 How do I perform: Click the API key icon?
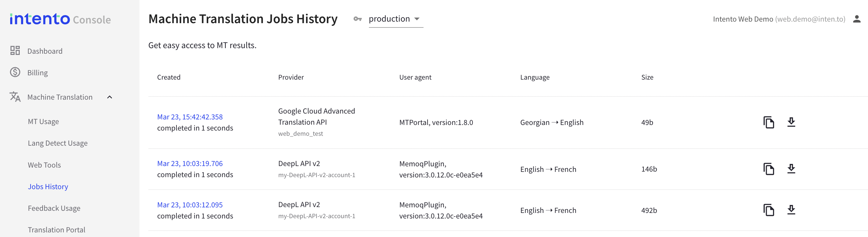[x=358, y=19]
